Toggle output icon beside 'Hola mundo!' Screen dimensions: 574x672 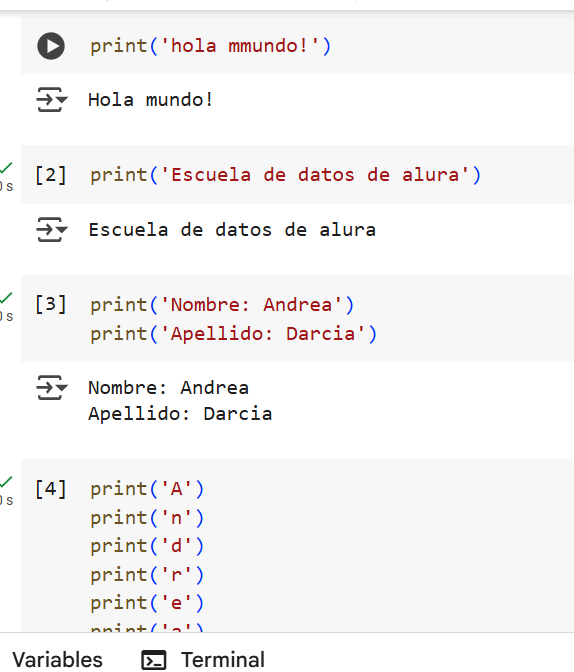(x=51, y=100)
